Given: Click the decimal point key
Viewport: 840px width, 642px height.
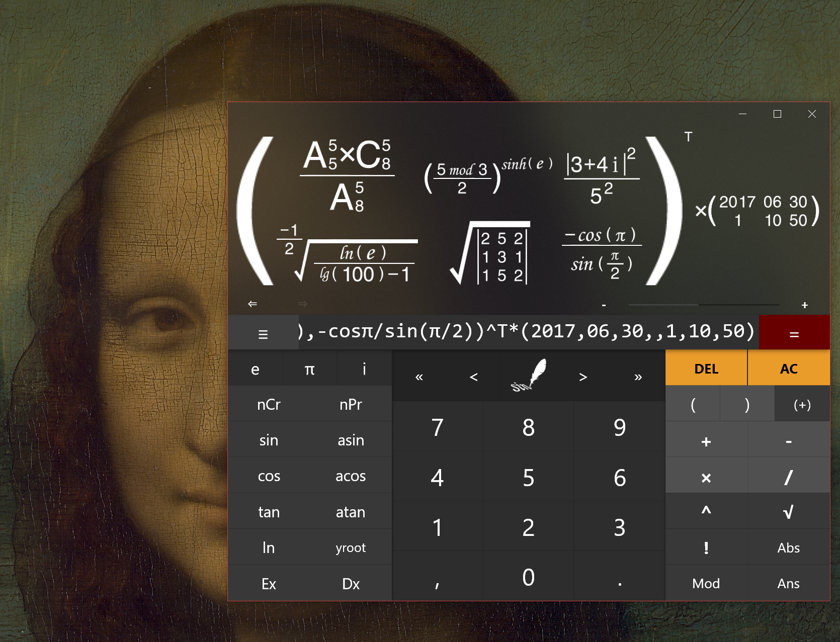Looking at the screenshot, I should (620, 577).
